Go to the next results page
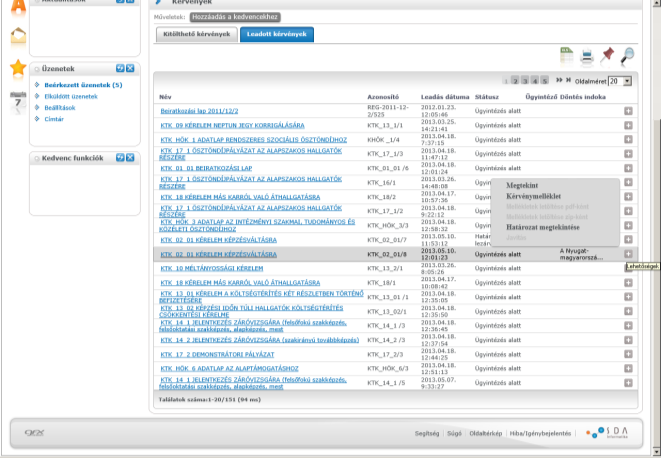Screen dimensions: 661x458 (559, 80)
